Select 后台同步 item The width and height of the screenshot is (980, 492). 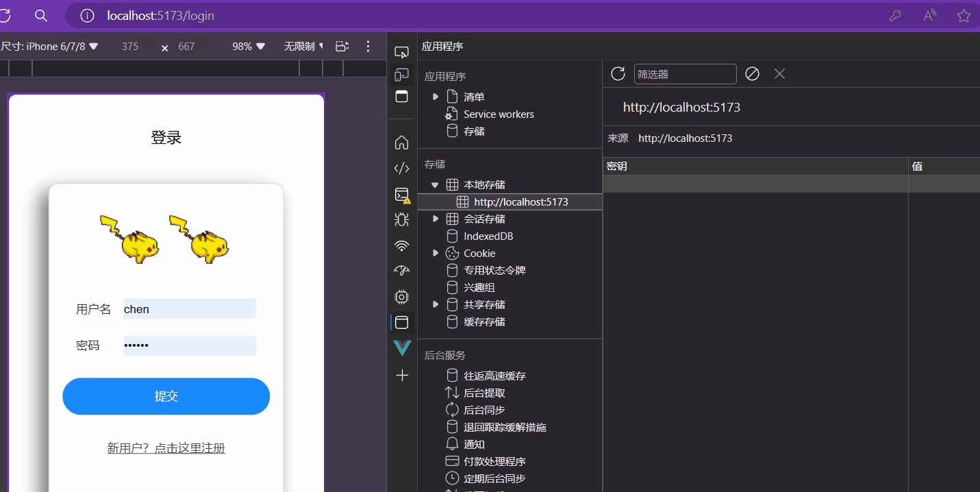484,410
